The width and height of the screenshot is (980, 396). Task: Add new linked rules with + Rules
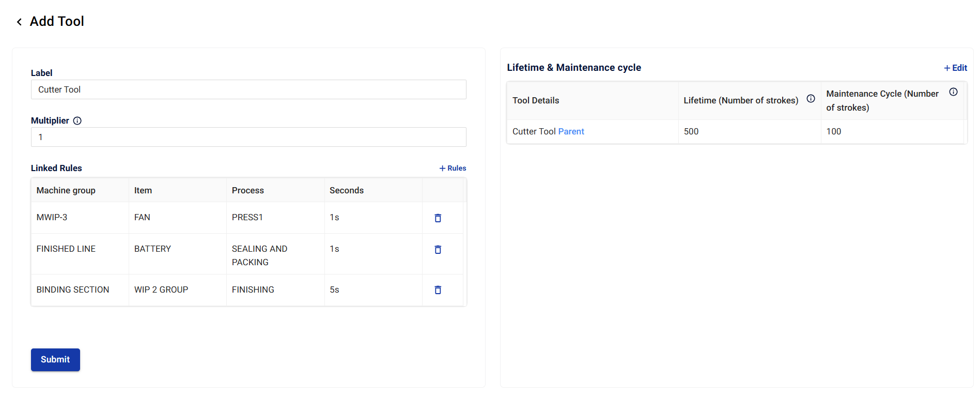click(453, 169)
